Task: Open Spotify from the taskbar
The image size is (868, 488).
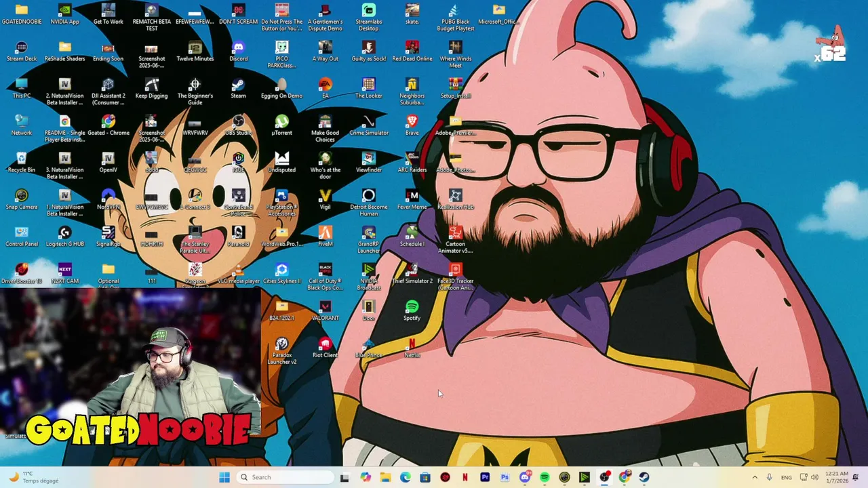Action: [545, 477]
